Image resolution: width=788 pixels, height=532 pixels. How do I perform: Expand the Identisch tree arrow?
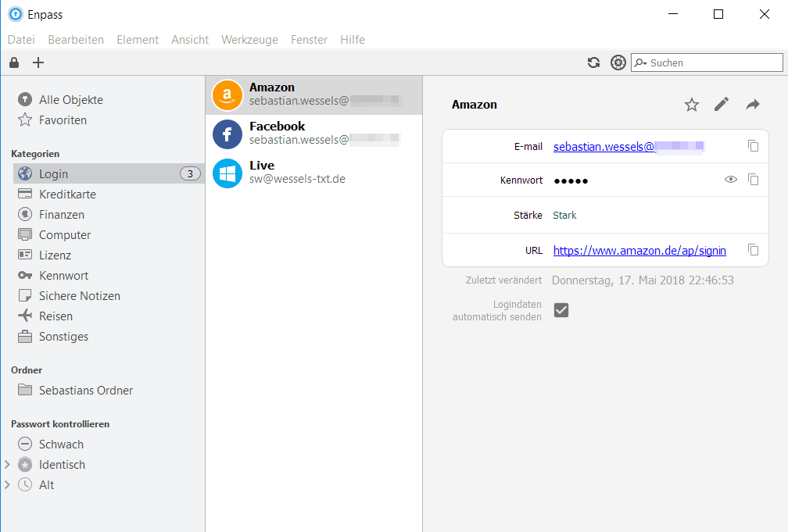coord(7,465)
